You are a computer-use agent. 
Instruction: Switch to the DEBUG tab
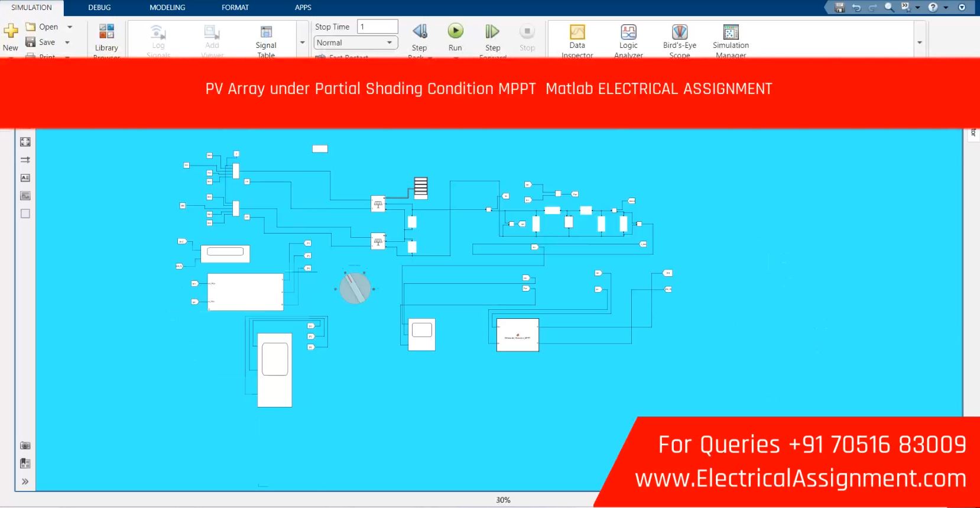pyautogui.click(x=99, y=8)
